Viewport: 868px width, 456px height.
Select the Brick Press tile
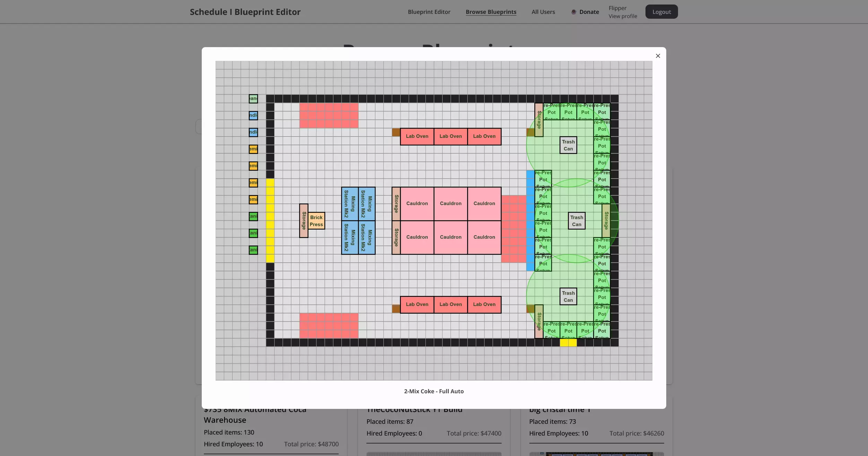point(316,221)
